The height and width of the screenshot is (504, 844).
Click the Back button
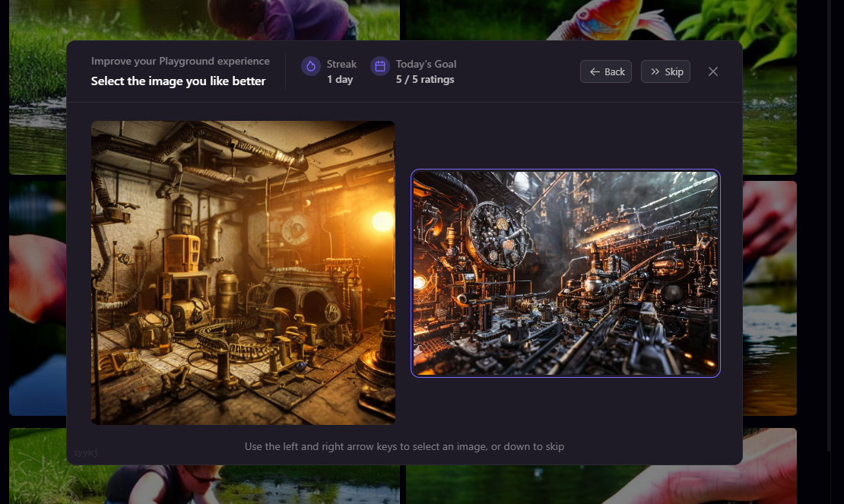[x=605, y=71]
